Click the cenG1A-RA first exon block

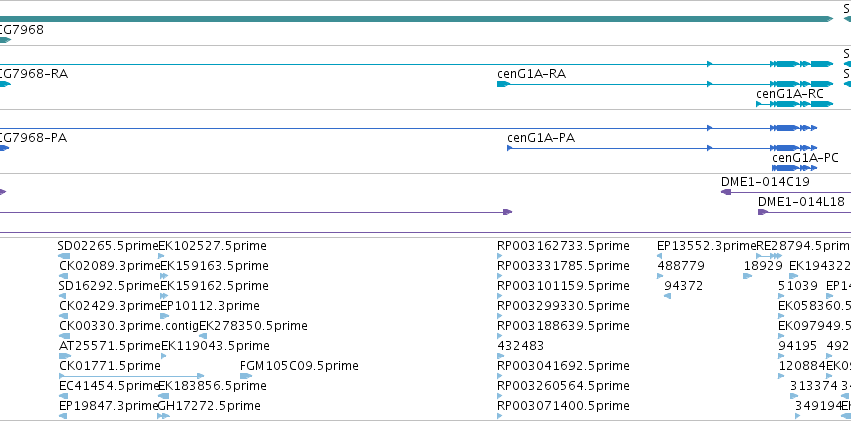503,84
